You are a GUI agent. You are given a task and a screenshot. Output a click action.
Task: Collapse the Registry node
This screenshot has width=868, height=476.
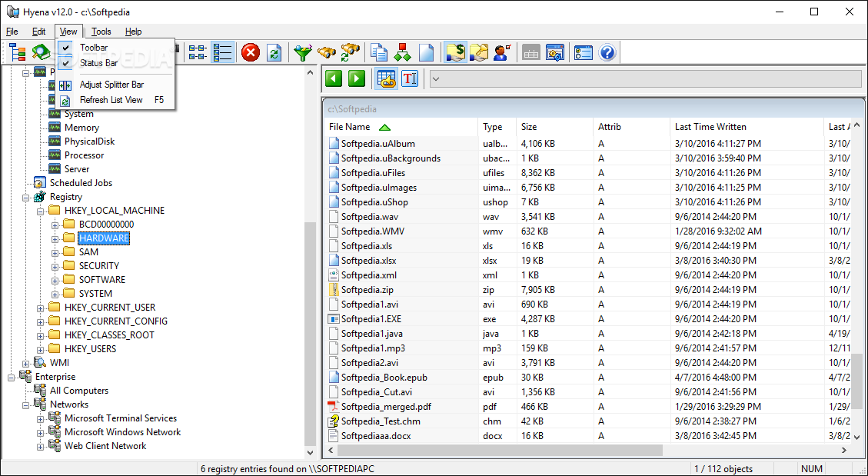[x=26, y=198]
